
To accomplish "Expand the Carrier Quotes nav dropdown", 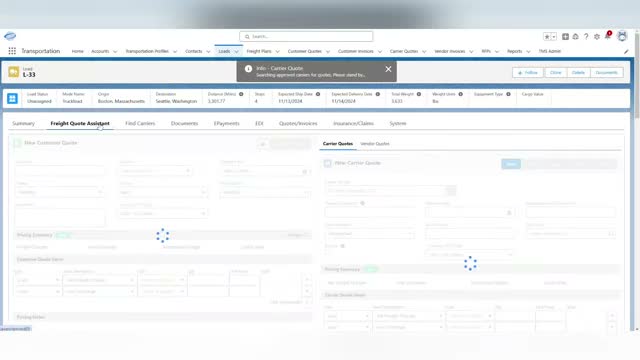I will click(x=424, y=51).
